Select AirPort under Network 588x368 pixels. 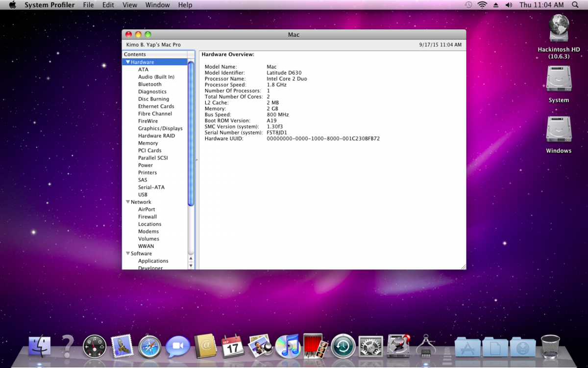[147, 210]
